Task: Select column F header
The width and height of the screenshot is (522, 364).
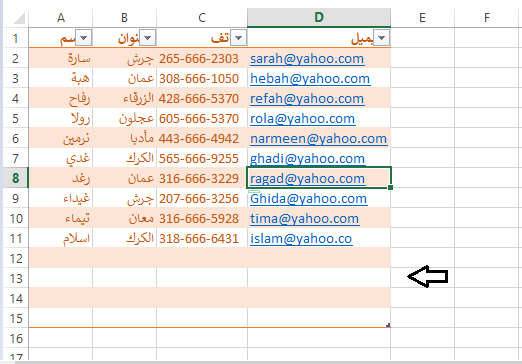Action: click(x=487, y=18)
